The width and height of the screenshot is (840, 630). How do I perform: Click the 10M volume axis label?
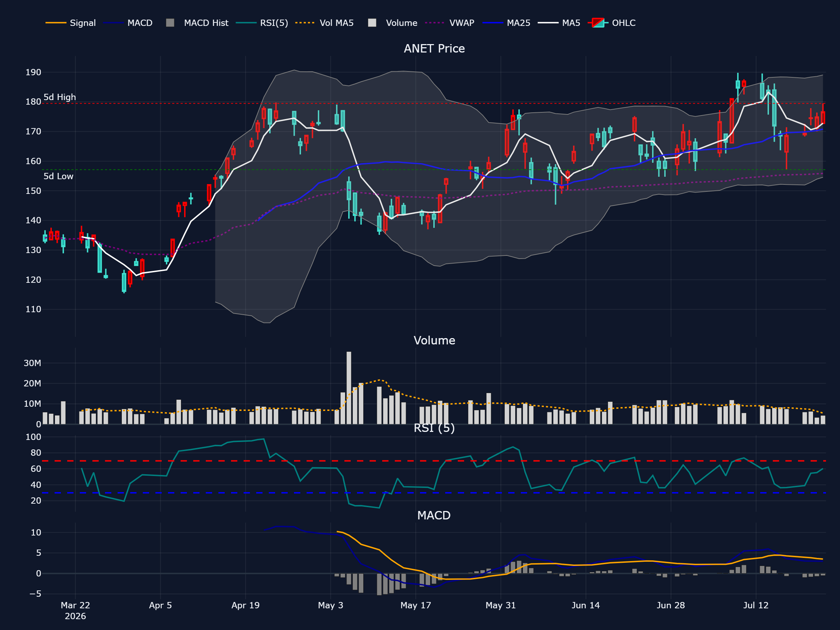(32, 404)
